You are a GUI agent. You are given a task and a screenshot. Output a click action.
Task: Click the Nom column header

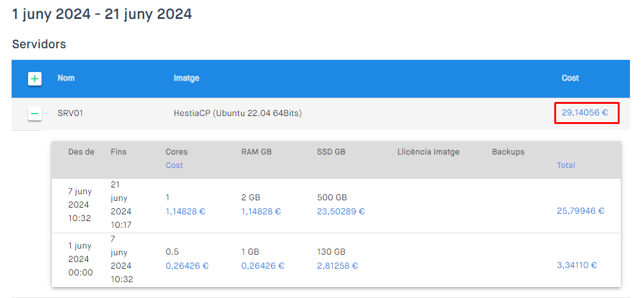click(66, 78)
